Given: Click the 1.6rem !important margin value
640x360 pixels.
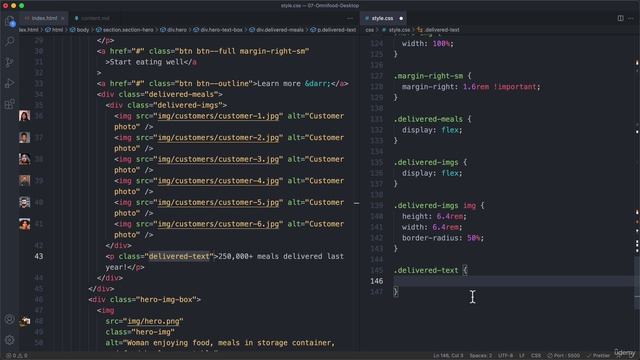Looking at the screenshot, I should [500, 87].
